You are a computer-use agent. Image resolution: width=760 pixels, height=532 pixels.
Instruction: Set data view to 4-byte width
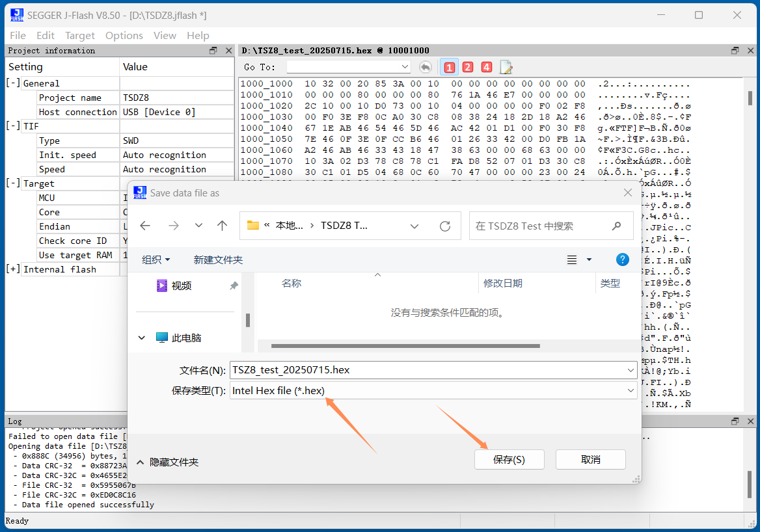coord(486,67)
